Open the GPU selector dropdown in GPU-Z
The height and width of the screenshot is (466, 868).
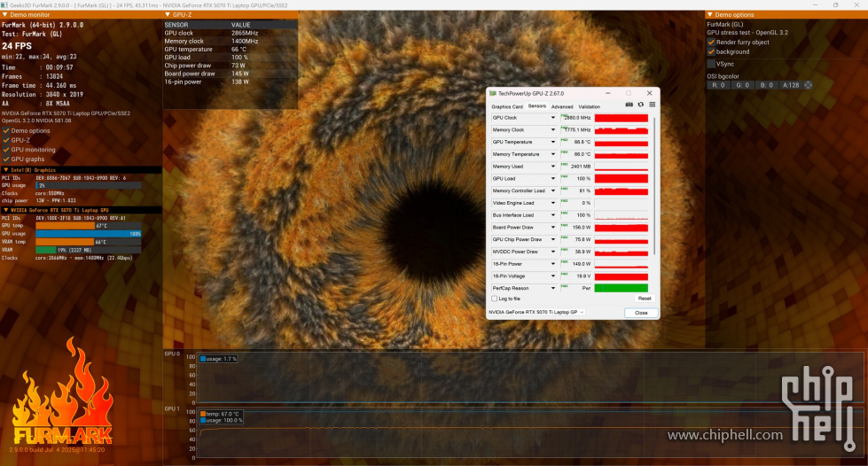[x=536, y=312]
